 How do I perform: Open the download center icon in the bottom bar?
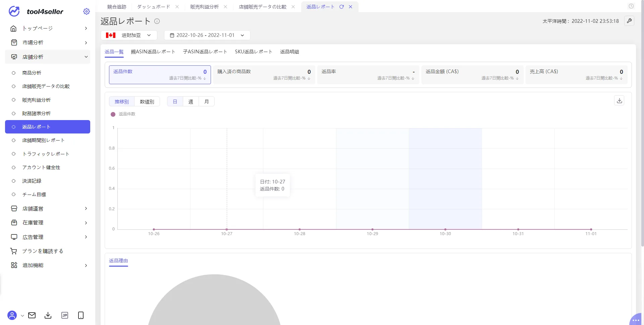point(48,315)
